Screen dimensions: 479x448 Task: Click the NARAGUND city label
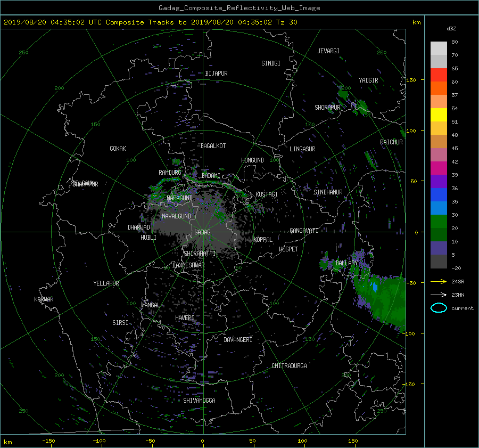pyautogui.click(x=180, y=198)
